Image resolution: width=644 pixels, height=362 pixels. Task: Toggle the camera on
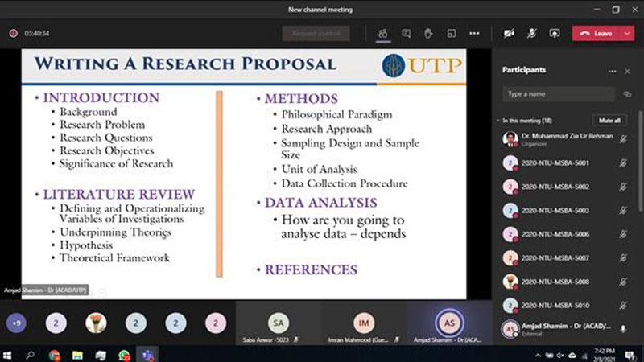[x=509, y=34]
